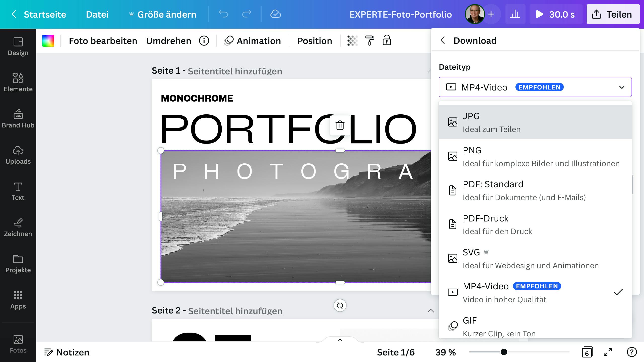644x362 pixels.
Task: Toggle the lock on the selected photo
Action: (387, 40)
